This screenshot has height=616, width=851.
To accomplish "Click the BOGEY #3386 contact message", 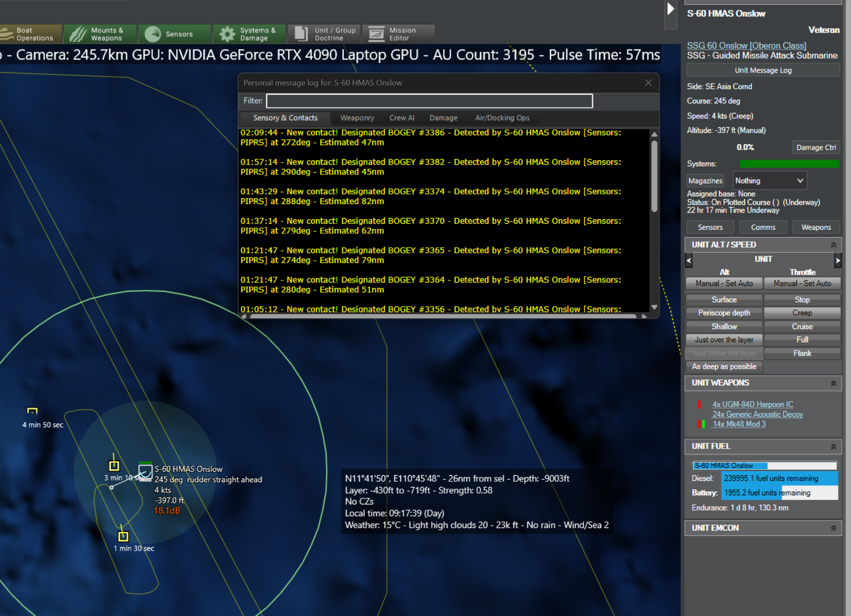I will pos(431,137).
